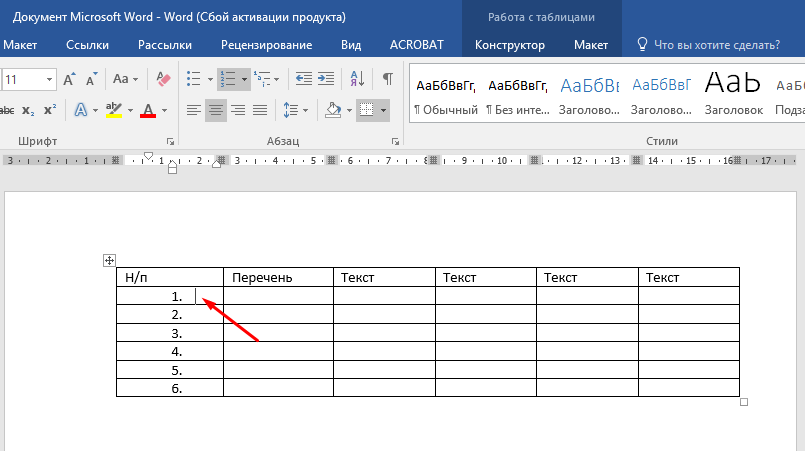Expand font color dropdown arrow
The width and height of the screenshot is (805, 451).
[164, 111]
